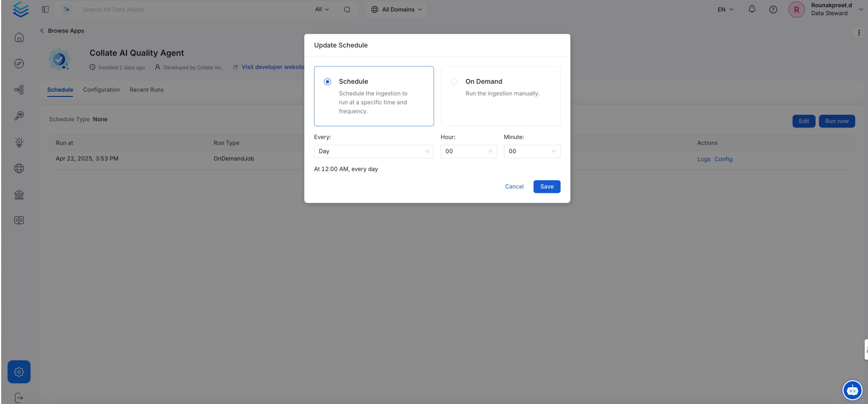Switch to the Configuration tab

101,90
